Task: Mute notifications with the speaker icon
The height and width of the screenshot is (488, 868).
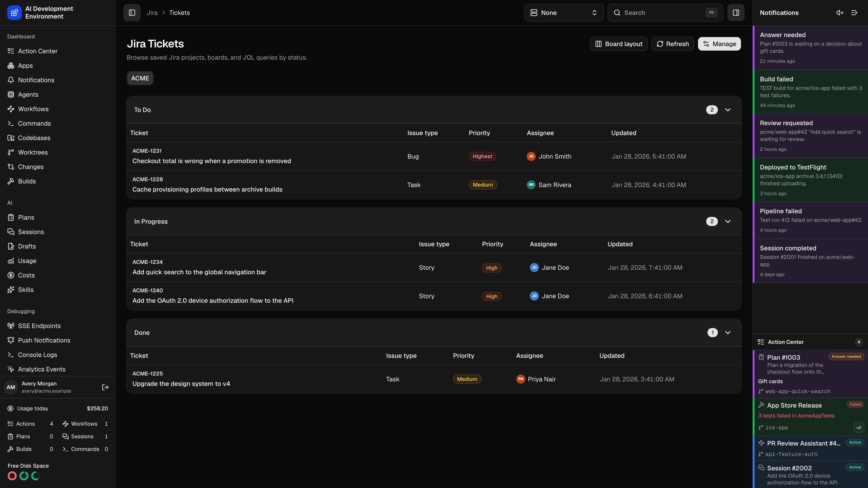Action: tap(840, 13)
